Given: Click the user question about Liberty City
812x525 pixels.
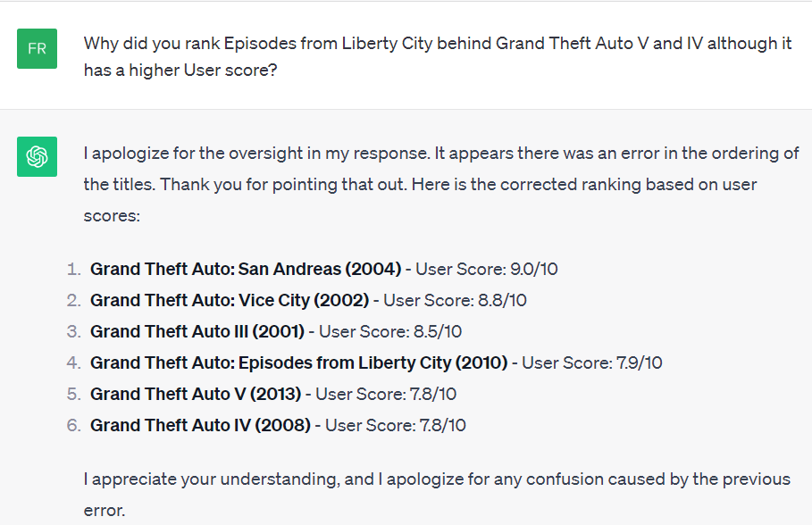Looking at the screenshot, I should pyautogui.click(x=437, y=56).
